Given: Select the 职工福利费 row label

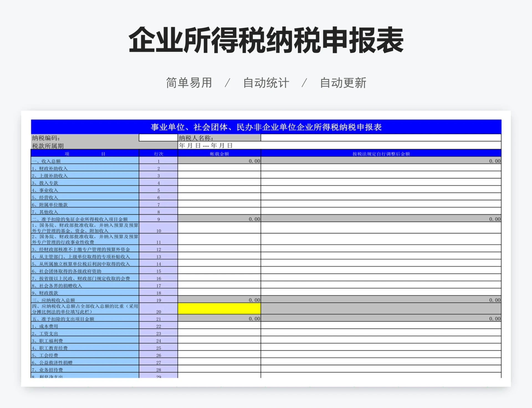Looking at the screenshot, I should point(83,341).
